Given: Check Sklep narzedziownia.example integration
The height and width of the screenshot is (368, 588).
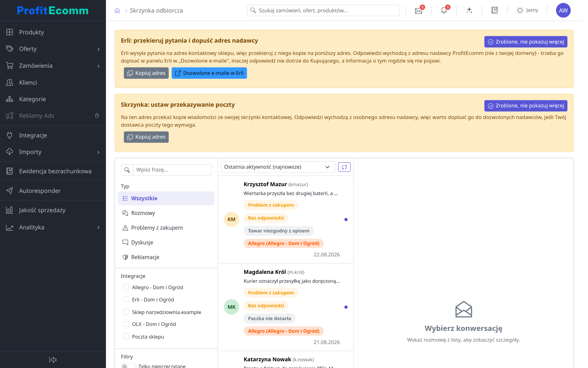Looking at the screenshot, I should point(126,312).
